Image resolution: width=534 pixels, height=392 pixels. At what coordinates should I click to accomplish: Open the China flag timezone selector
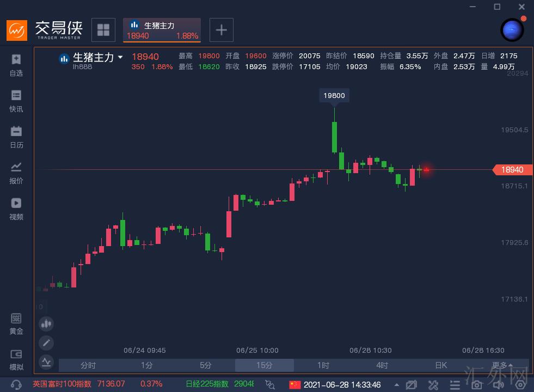click(x=294, y=385)
